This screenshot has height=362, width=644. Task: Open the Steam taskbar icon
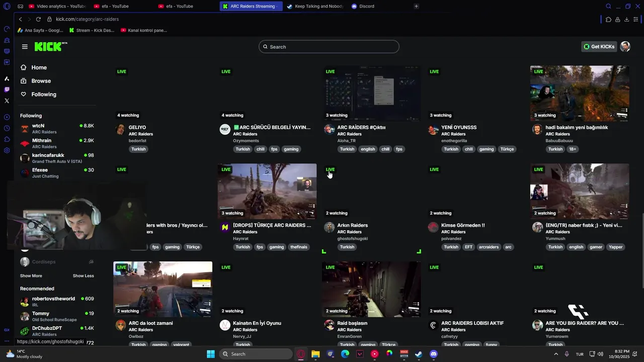click(419, 354)
